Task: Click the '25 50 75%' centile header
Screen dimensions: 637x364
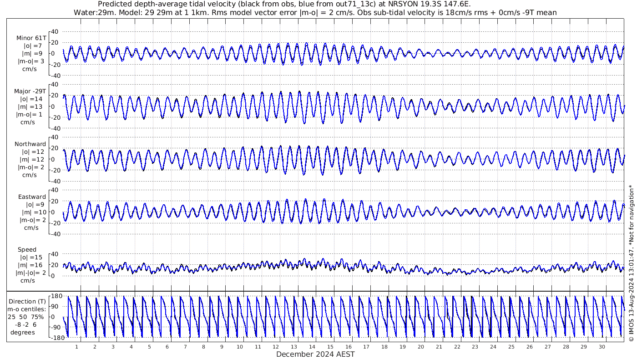Action: pos(25,317)
